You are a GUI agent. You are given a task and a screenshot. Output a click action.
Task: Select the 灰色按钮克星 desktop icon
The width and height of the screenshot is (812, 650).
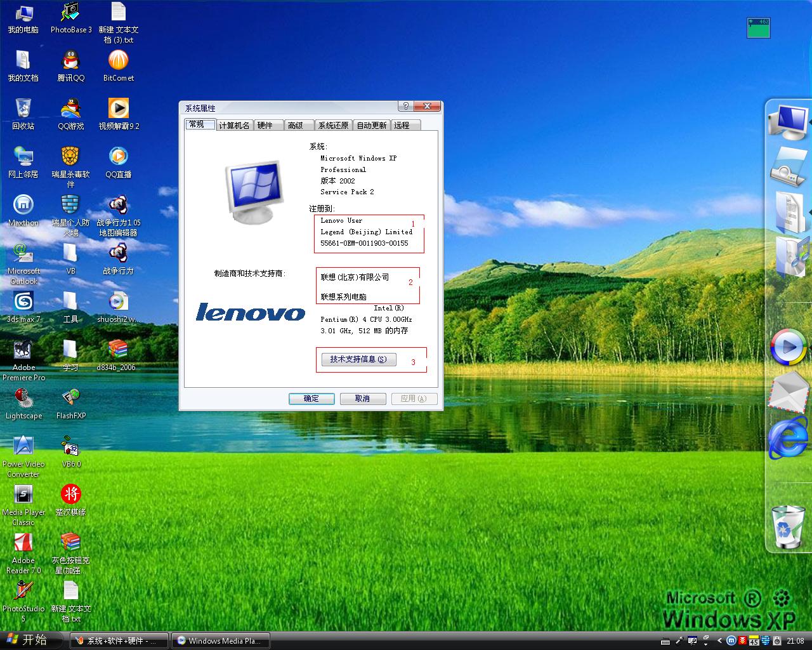[71, 553]
